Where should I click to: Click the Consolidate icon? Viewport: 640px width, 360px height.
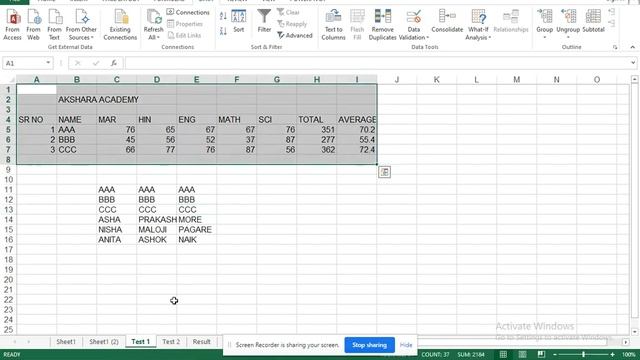(447, 21)
